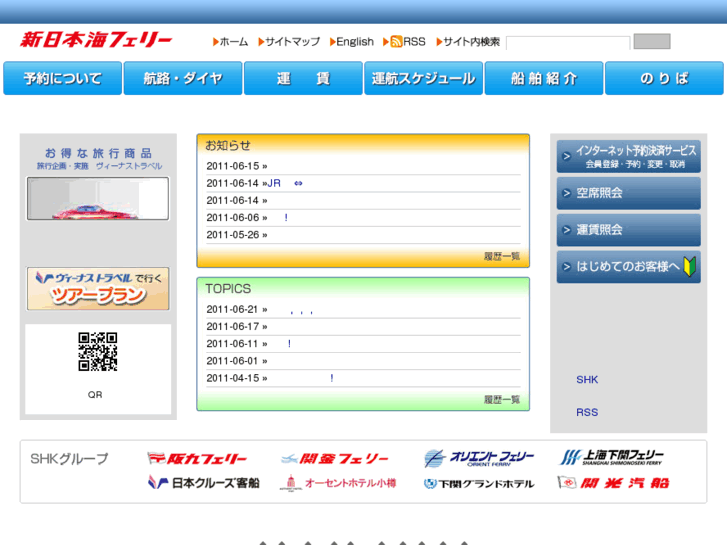727x545 pixels.
Task: Click the ferry ship banner thumbnail
Action: (x=98, y=199)
